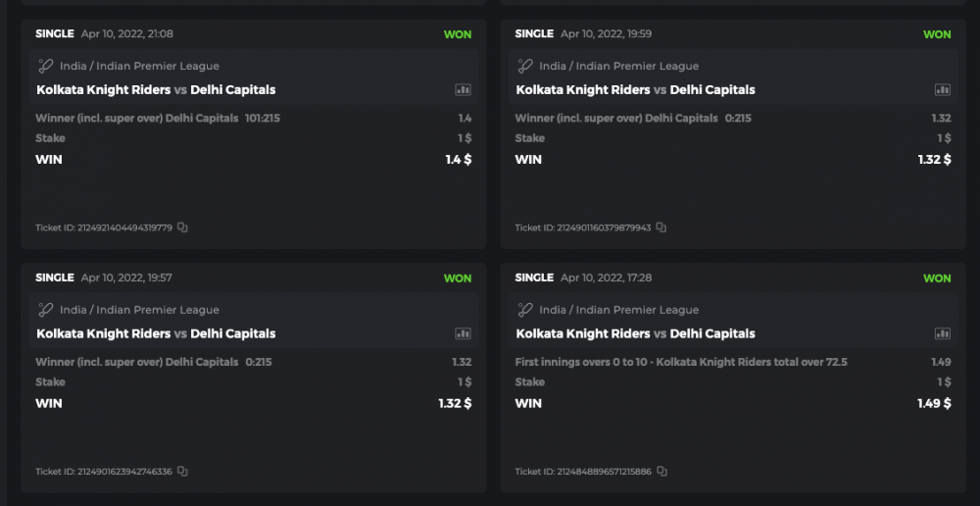Image resolution: width=980 pixels, height=506 pixels.
Task: Open match statistics icon on the 17:28 ticket
Action: pos(943,333)
